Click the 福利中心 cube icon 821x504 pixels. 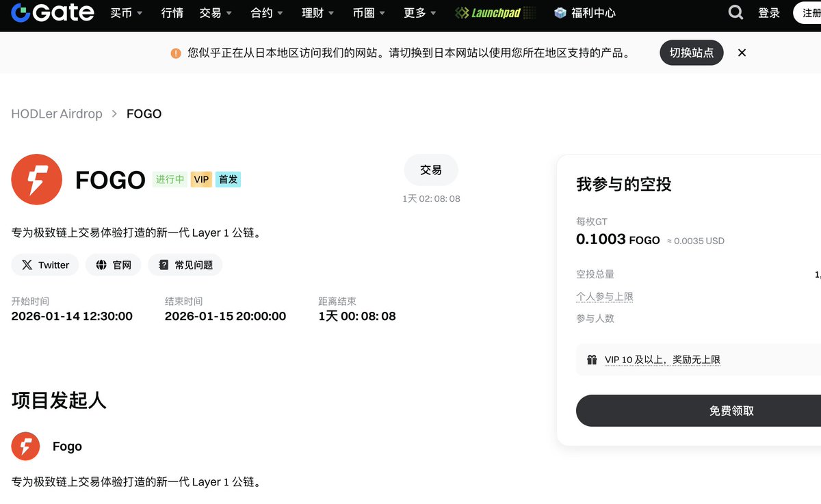pos(560,12)
